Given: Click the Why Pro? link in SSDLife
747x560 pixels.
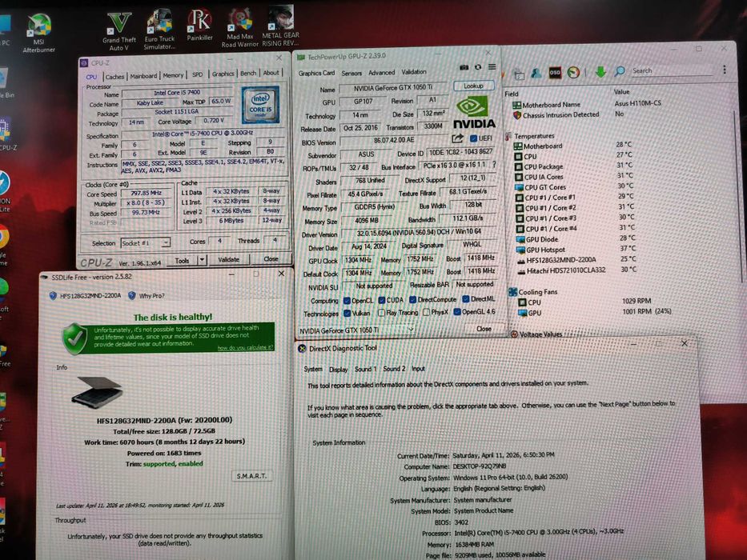Looking at the screenshot, I should tap(151, 296).
